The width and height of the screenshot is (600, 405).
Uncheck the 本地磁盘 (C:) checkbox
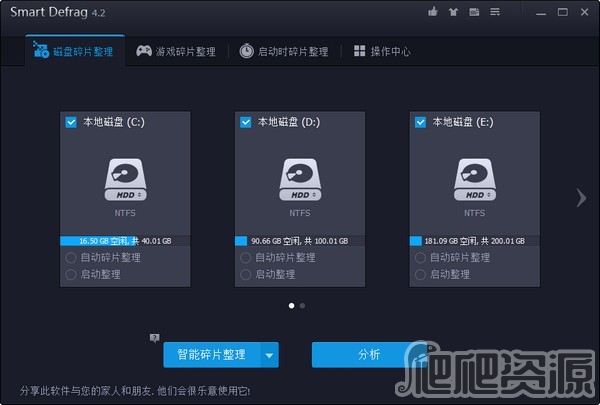(71, 122)
